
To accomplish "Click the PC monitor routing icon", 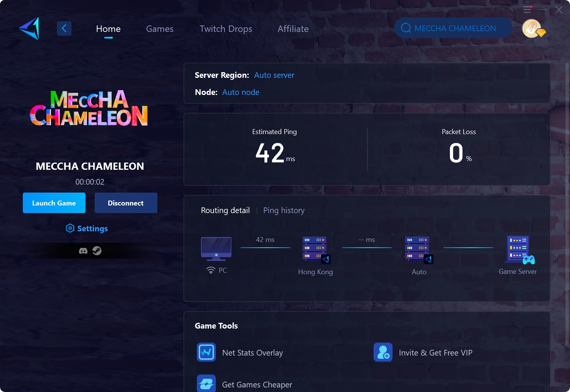I will 216,249.
